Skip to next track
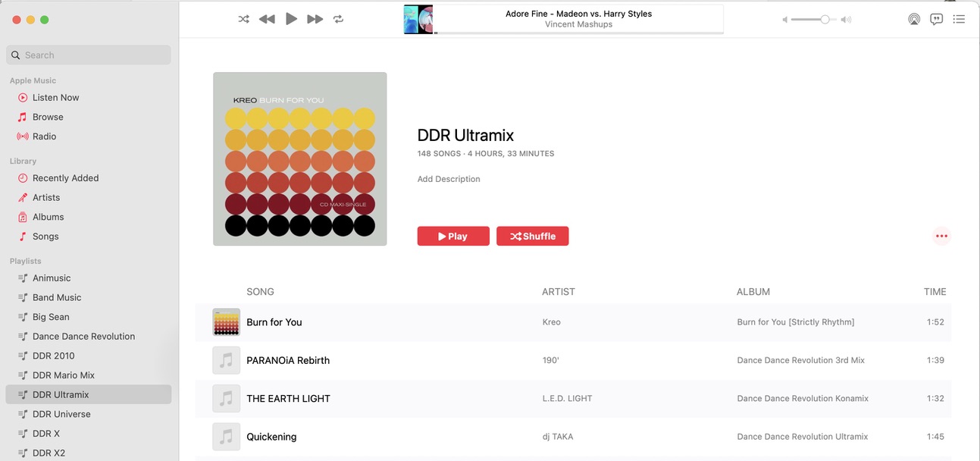Screen dimensions: 980x461 pos(315,19)
